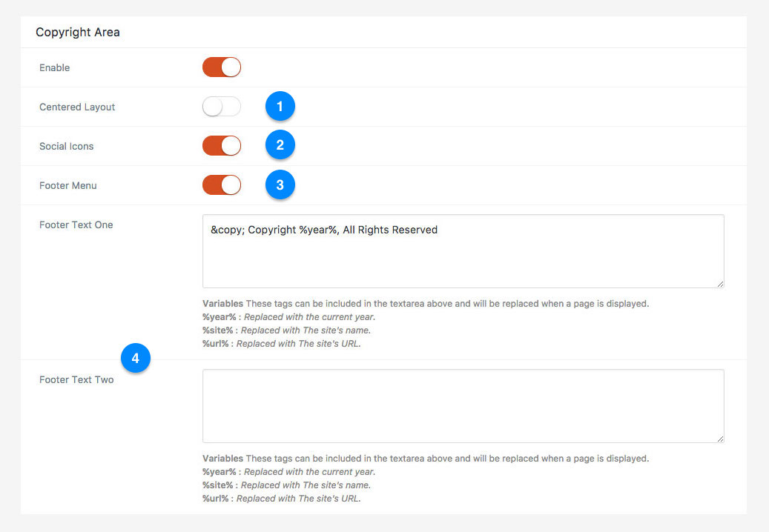Click the first %year% variable tag

(x=220, y=317)
